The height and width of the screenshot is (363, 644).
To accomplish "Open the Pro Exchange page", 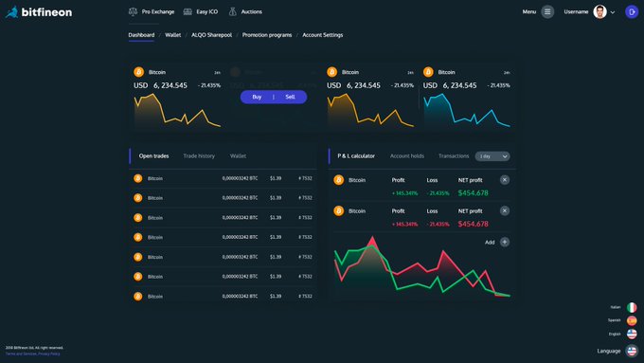I will (x=158, y=11).
